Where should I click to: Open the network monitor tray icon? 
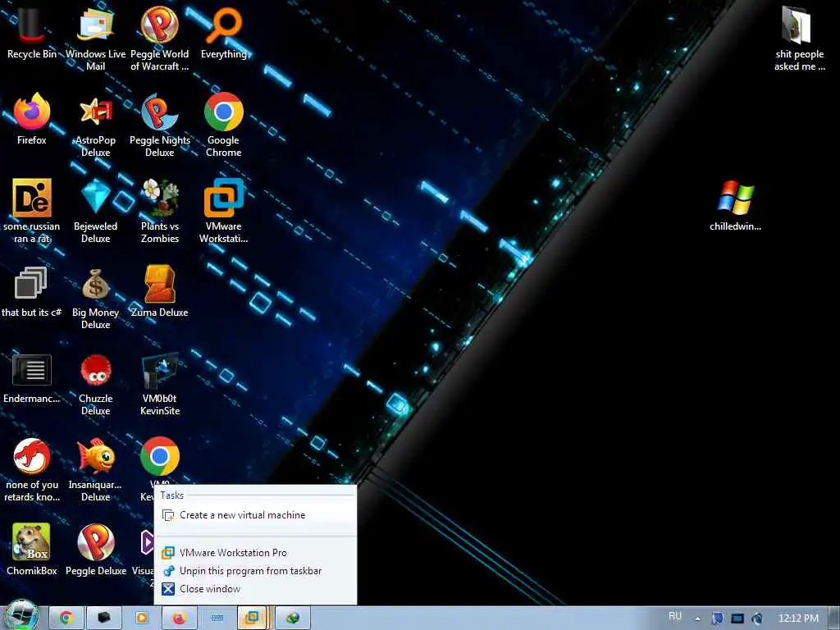coord(737,619)
